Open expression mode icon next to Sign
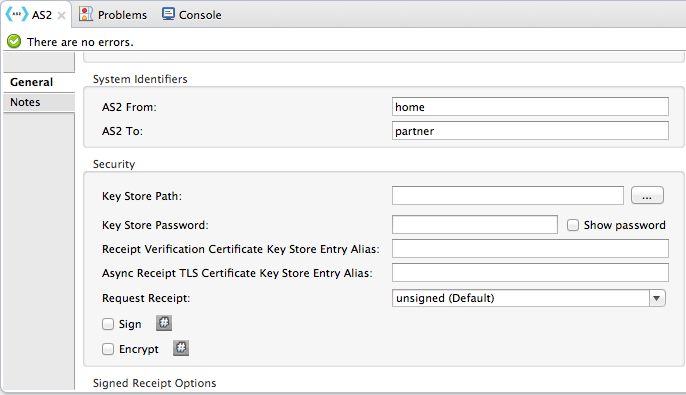 pyautogui.click(x=164, y=323)
